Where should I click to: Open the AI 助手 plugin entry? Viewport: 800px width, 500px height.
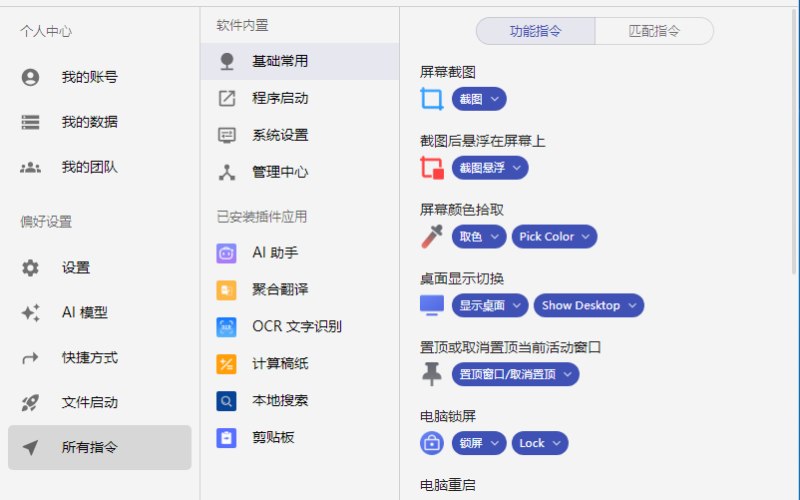(300, 253)
